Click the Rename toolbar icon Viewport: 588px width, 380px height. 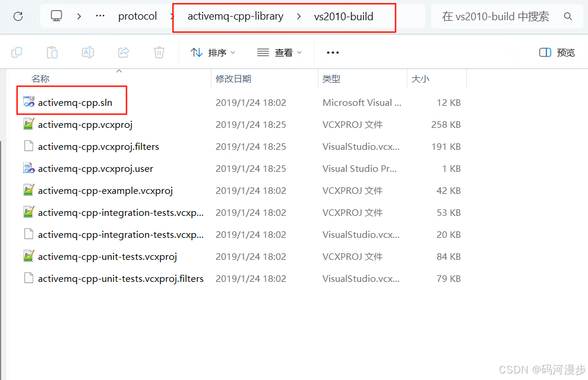click(x=88, y=52)
